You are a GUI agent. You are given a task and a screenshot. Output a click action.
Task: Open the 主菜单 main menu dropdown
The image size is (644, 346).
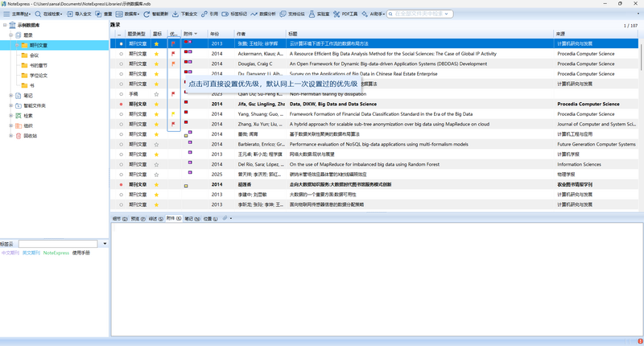point(17,14)
